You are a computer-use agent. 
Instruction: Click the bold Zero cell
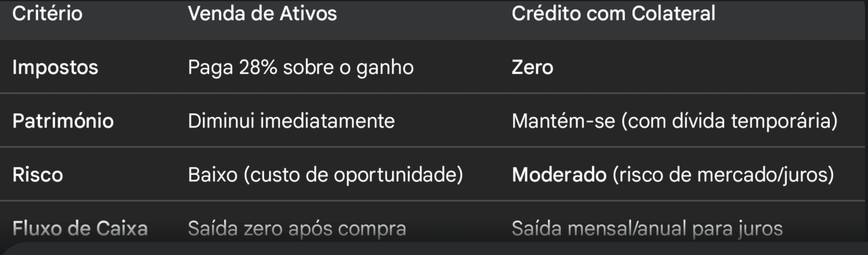coord(532,68)
